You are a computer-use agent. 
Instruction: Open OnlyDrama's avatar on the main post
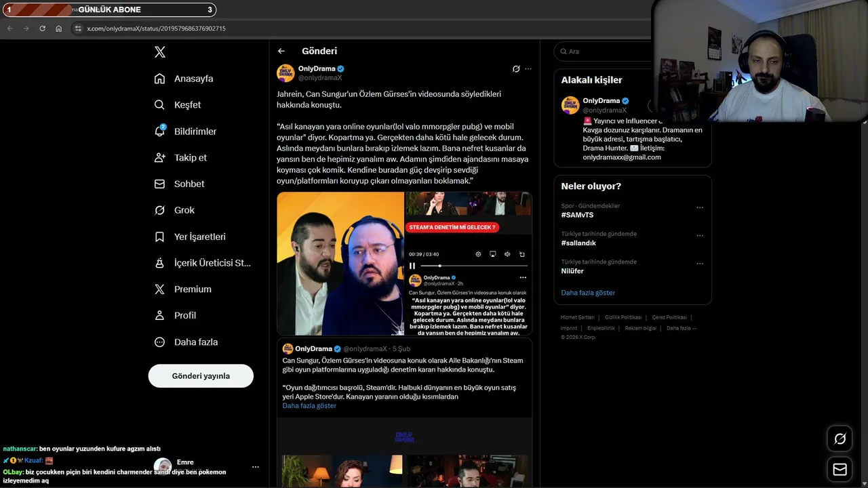[285, 73]
